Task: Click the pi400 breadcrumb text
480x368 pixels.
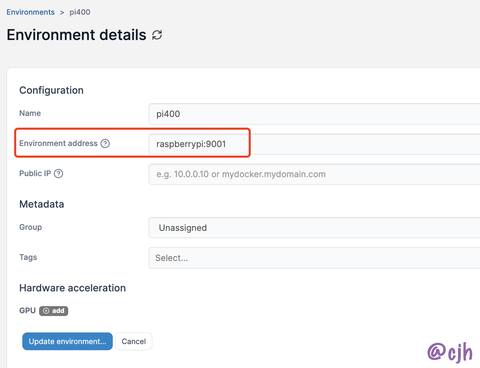Action: coord(80,12)
